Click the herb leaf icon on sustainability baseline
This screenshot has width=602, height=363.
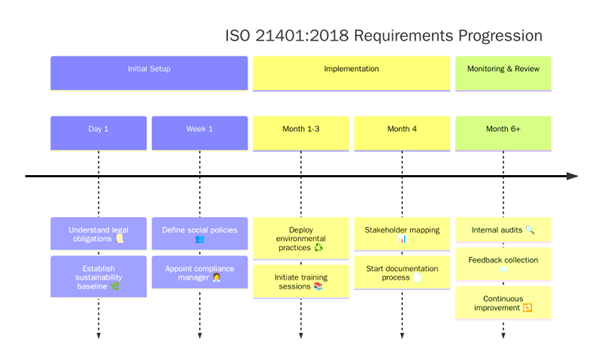coord(115,286)
